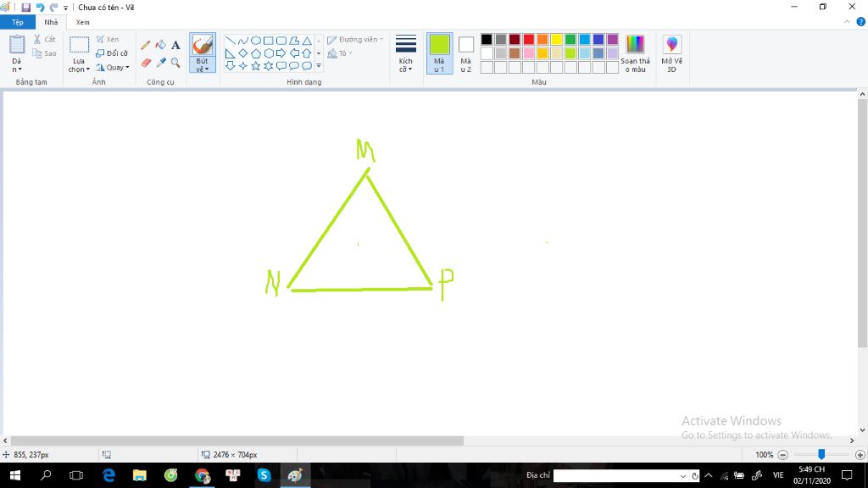Select the Color picker eyedropper tool
The image size is (868, 488).
(160, 63)
